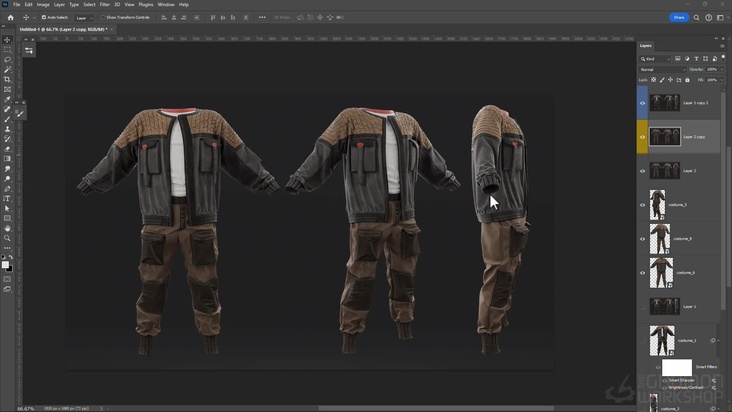Viewport: 732px width, 412px height.
Task: Select the Brush tool
Action: coord(7,119)
